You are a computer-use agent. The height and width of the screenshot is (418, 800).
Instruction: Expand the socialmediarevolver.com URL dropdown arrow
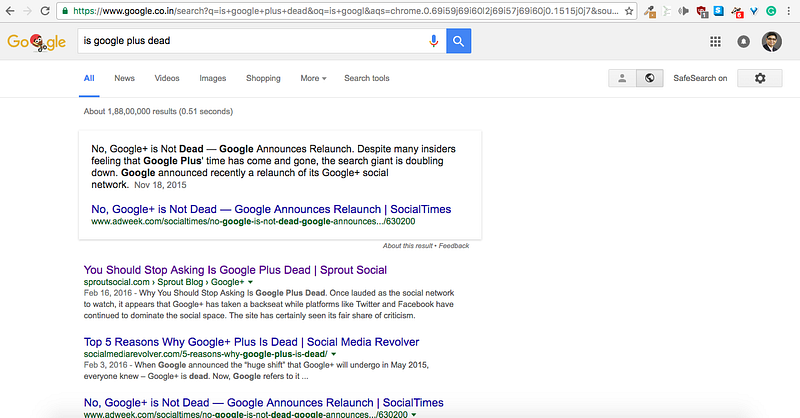coord(334,354)
